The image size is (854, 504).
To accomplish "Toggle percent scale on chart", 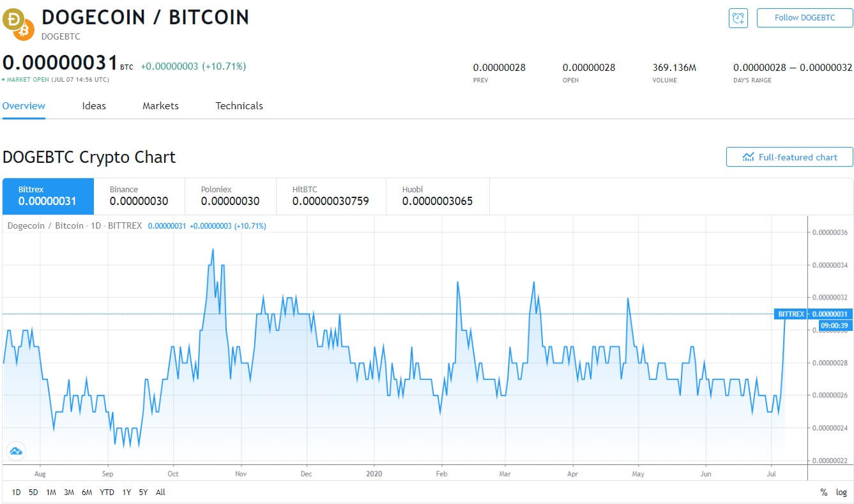I will 824,493.
